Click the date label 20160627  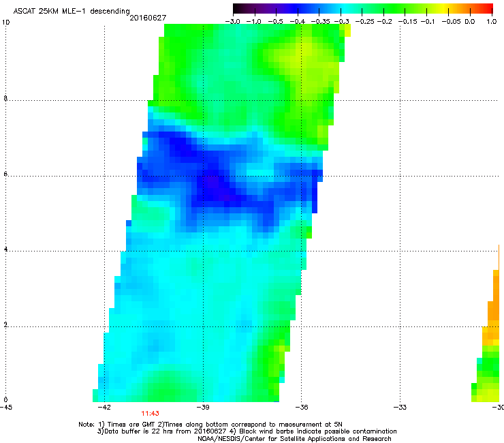pos(148,18)
